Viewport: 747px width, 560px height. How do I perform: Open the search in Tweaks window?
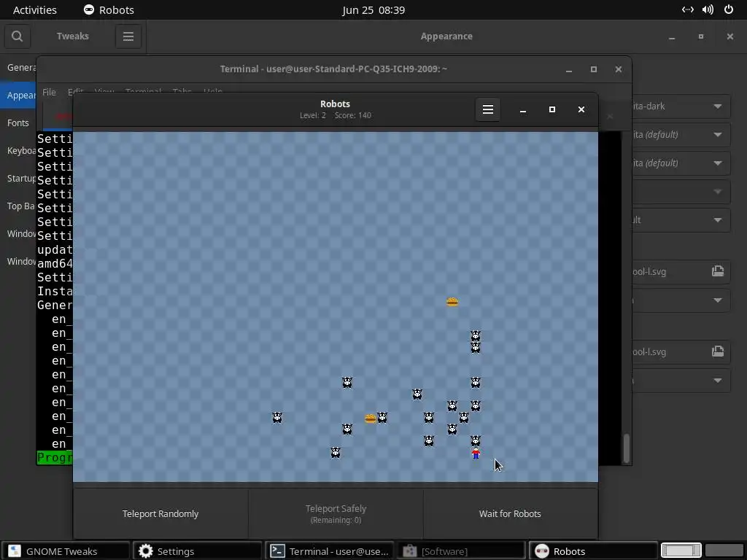(18, 36)
